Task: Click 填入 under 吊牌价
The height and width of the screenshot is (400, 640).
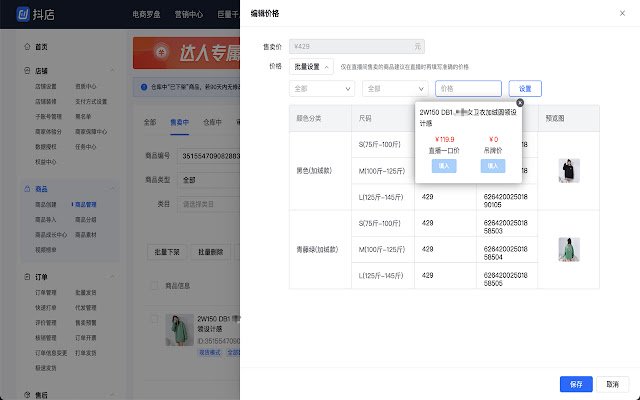Action: click(493, 166)
